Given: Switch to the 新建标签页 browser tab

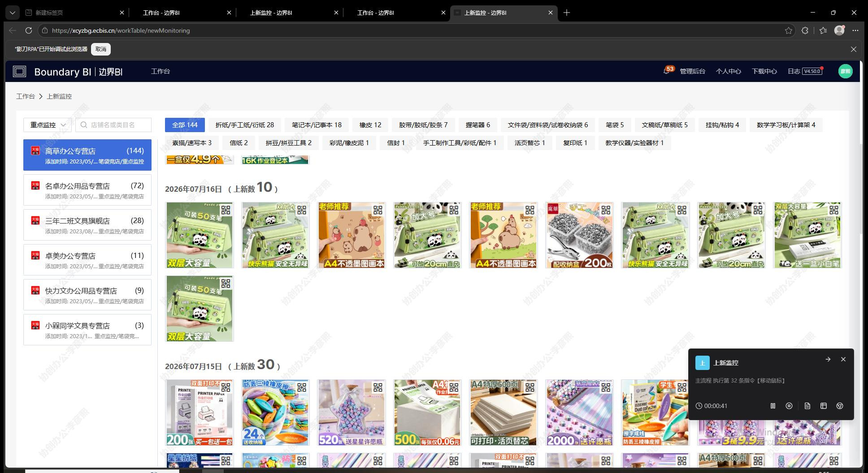Looking at the screenshot, I should (74, 13).
